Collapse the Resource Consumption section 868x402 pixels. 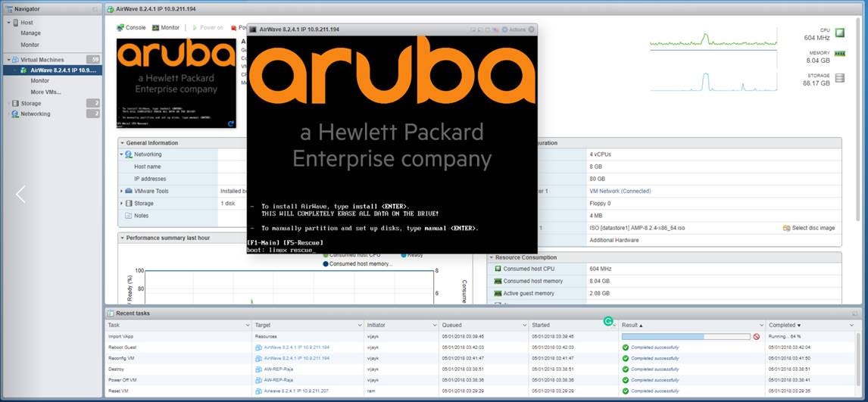(491, 257)
